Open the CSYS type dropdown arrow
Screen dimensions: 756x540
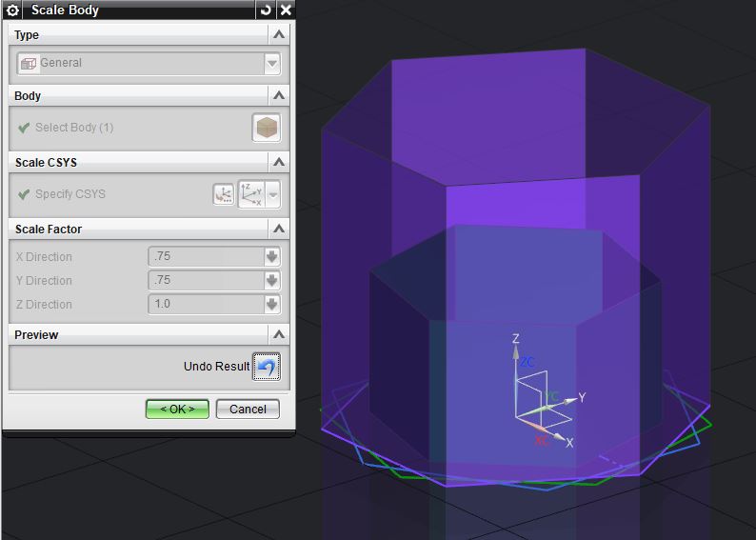point(273,195)
